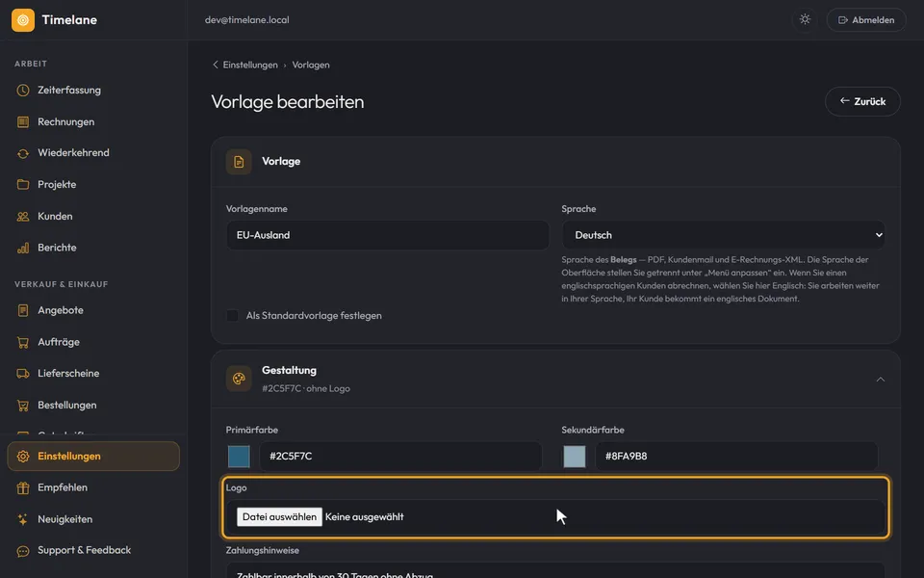Click the Einstellungen gear icon
This screenshot has height=578, width=924.
(23, 457)
